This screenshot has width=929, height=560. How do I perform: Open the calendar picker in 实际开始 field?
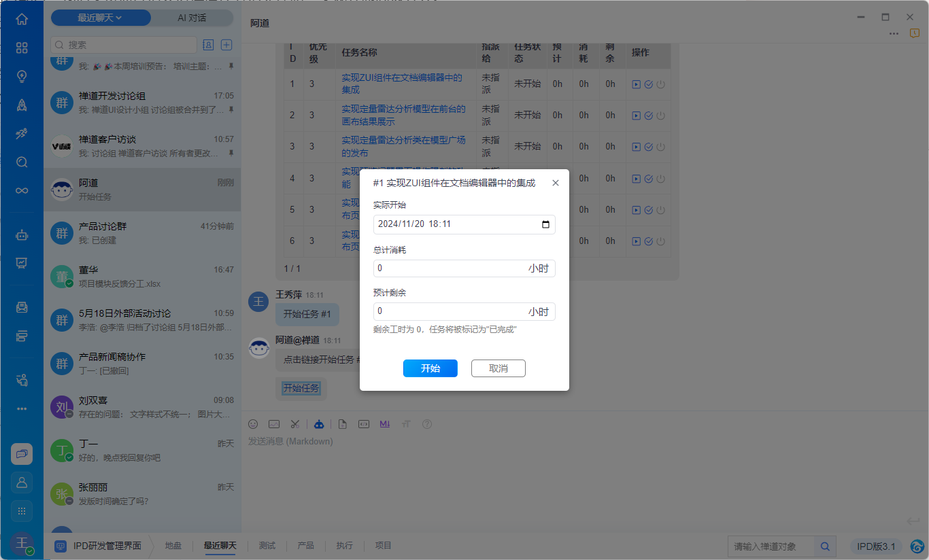click(545, 224)
